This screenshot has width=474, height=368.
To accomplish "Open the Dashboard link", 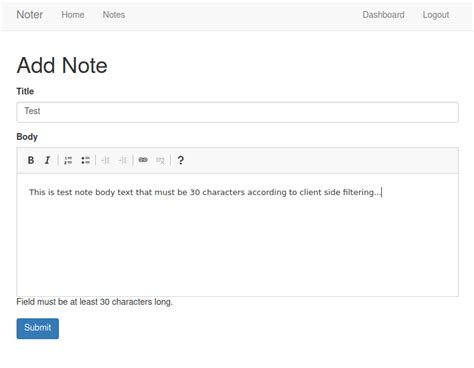I will click(x=383, y=15).
